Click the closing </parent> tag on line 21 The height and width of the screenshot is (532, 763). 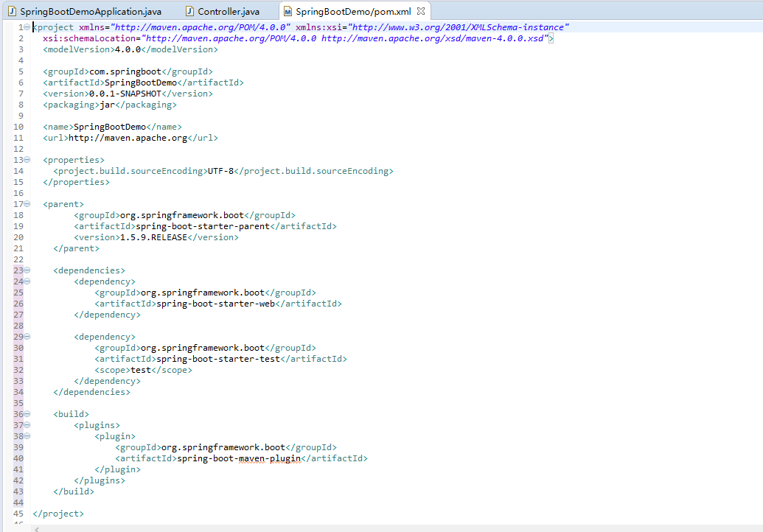tap(76, 248)
